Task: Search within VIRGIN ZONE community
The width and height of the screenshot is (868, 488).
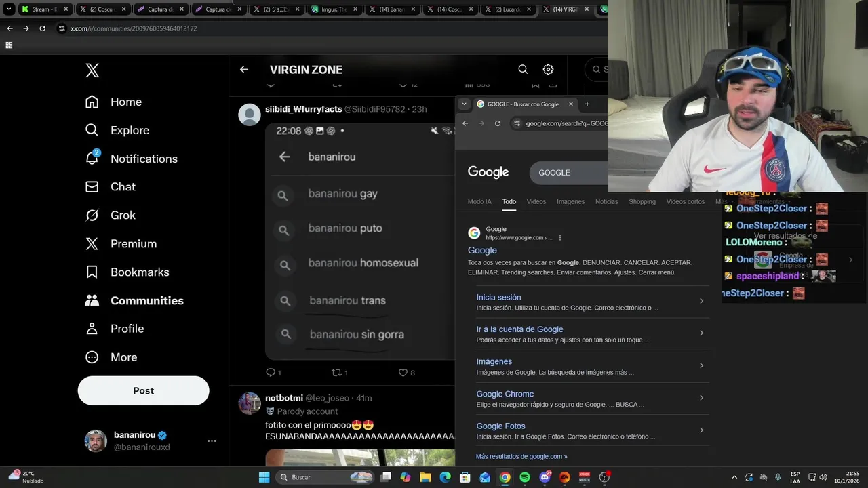Action: coord(523,69)
